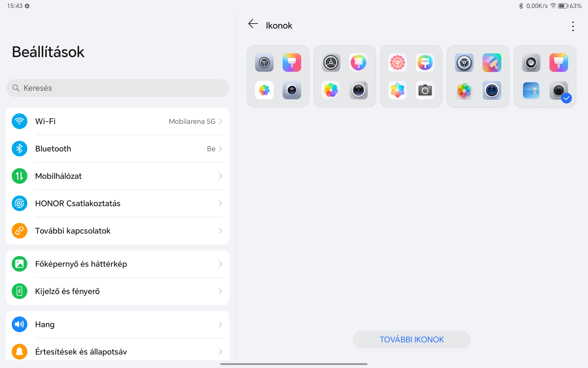Open Mobilhálózat using its chevron
The height and width of the screenshot is (368, 588).
click(x=220, y=176)
